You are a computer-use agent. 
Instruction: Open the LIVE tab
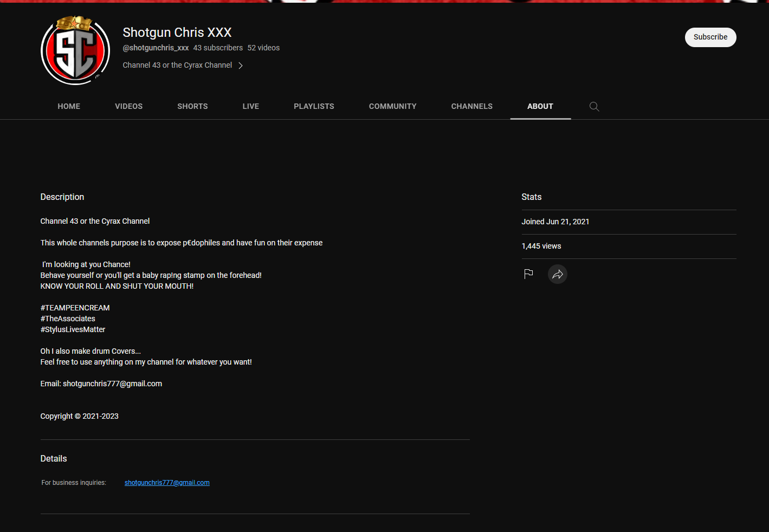pyautogui.click(x=251, y=106)
